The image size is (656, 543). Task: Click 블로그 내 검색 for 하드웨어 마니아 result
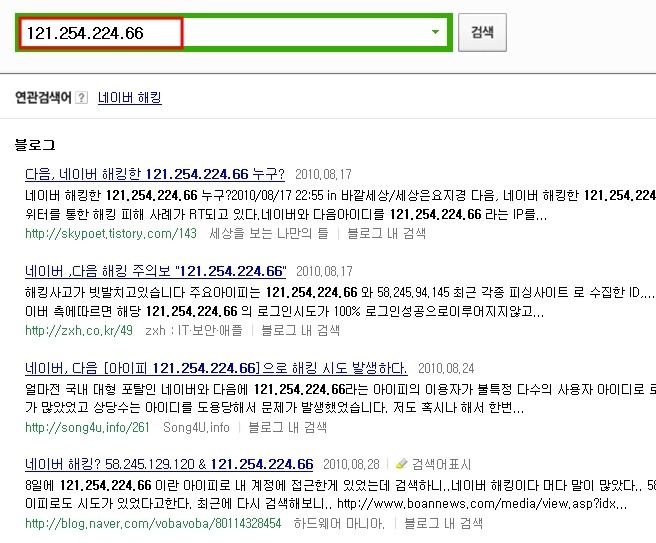[x=443, y=523]
